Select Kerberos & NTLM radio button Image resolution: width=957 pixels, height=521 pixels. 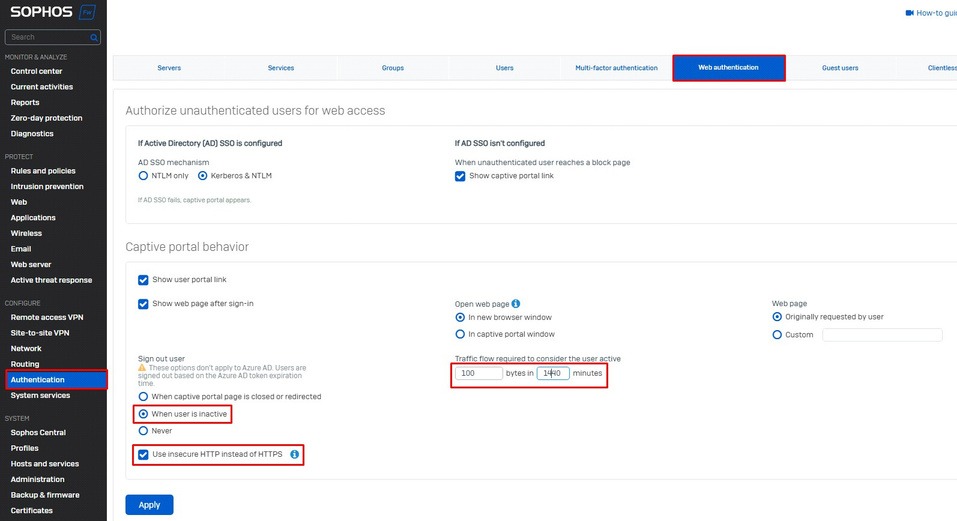point(202,176)
